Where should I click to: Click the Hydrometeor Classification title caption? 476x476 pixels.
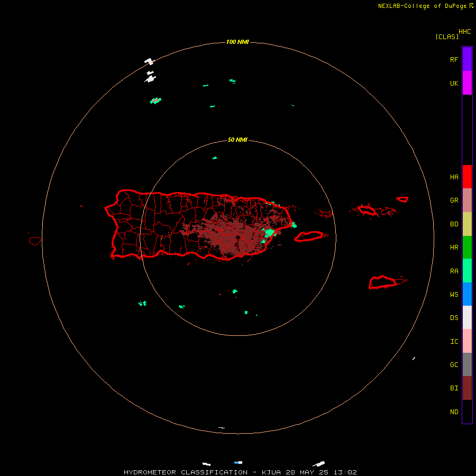[240, 472]
